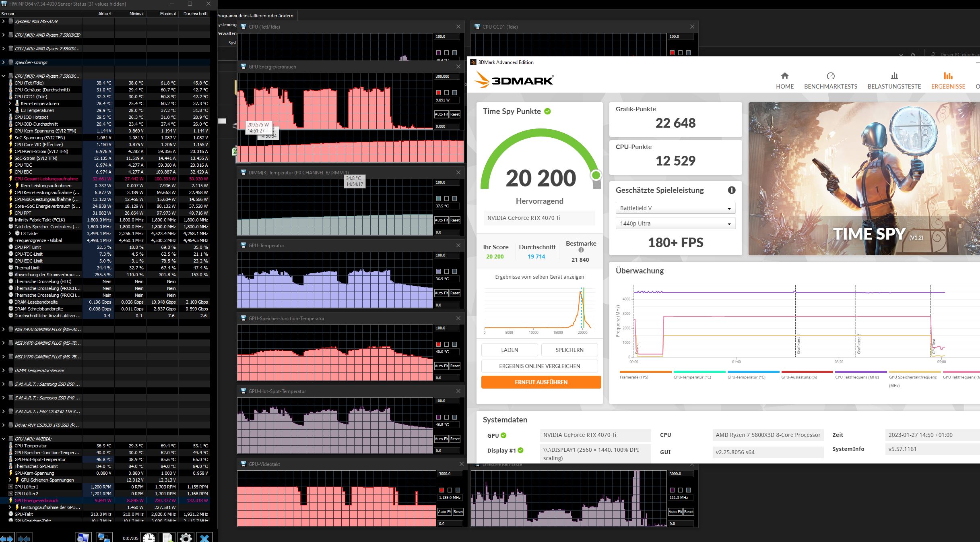
Task: Open the 3DMark HOME icon
Action: pos(784,76)
